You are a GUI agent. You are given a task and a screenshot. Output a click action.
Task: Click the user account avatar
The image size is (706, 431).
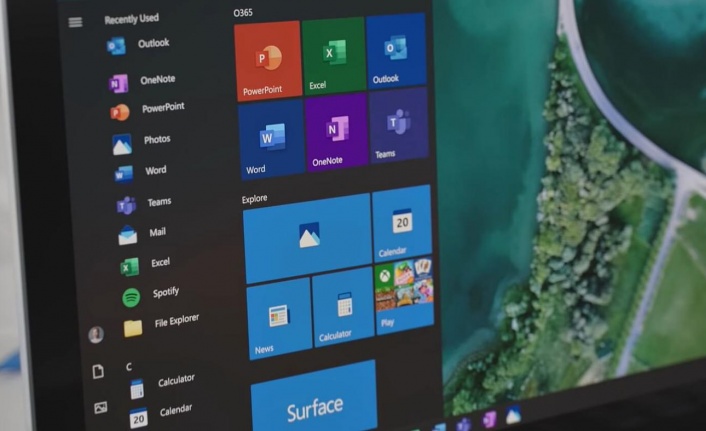(95, 335)
